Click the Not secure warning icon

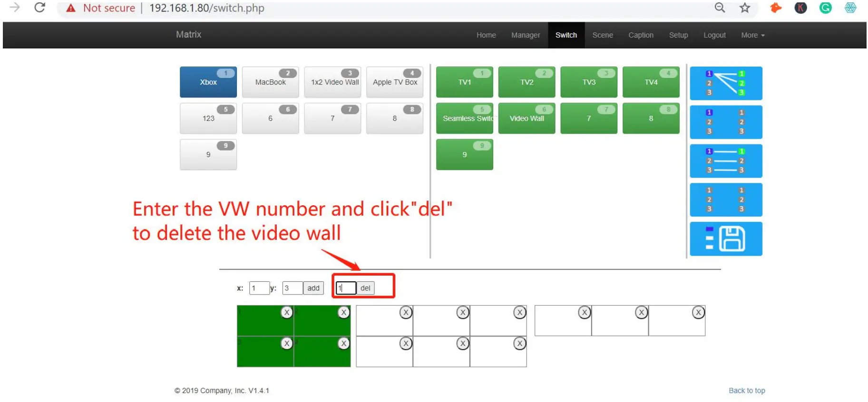point(71,8)
